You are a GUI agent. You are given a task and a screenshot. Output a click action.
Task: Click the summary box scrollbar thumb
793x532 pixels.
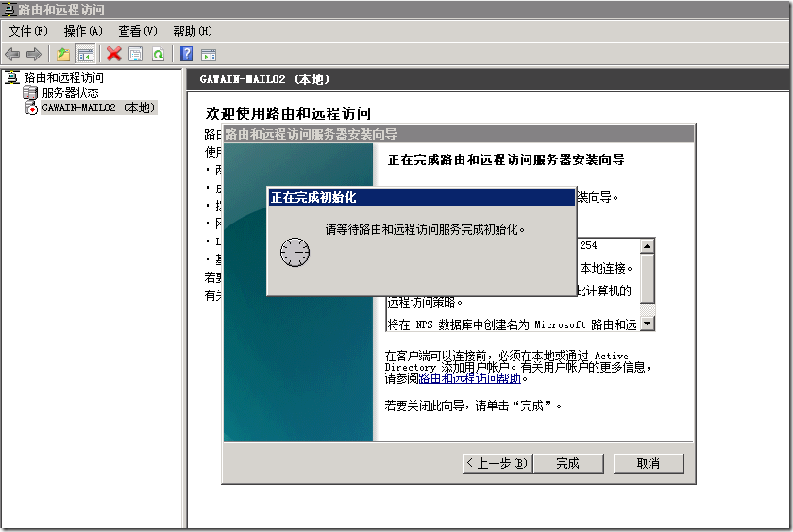(648, 278)
